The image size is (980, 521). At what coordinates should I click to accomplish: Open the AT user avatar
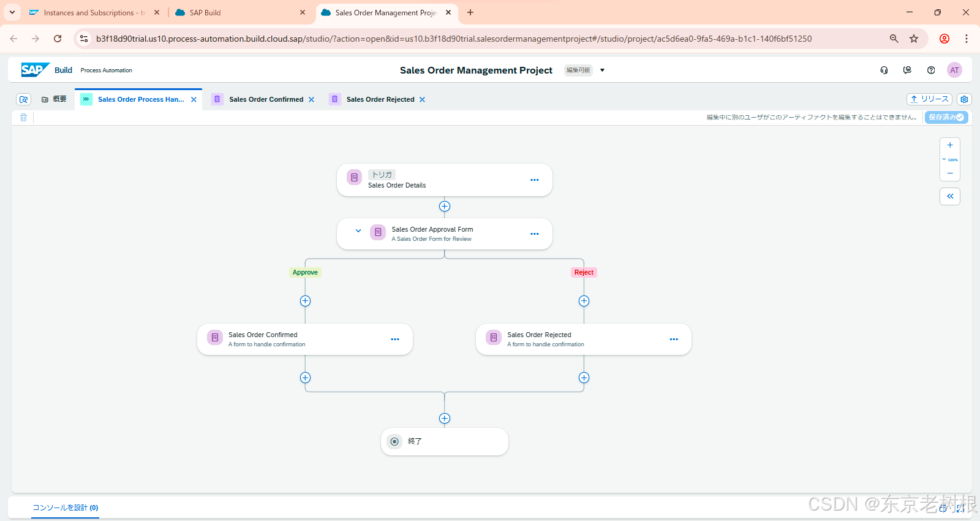pyautogui.click(x=954, y=70)
